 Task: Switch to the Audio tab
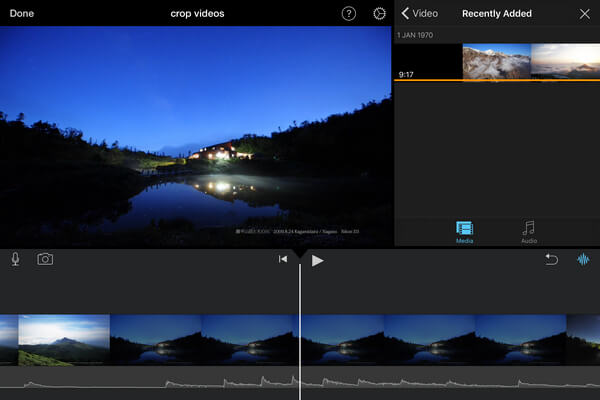click(x=529, y=232)
